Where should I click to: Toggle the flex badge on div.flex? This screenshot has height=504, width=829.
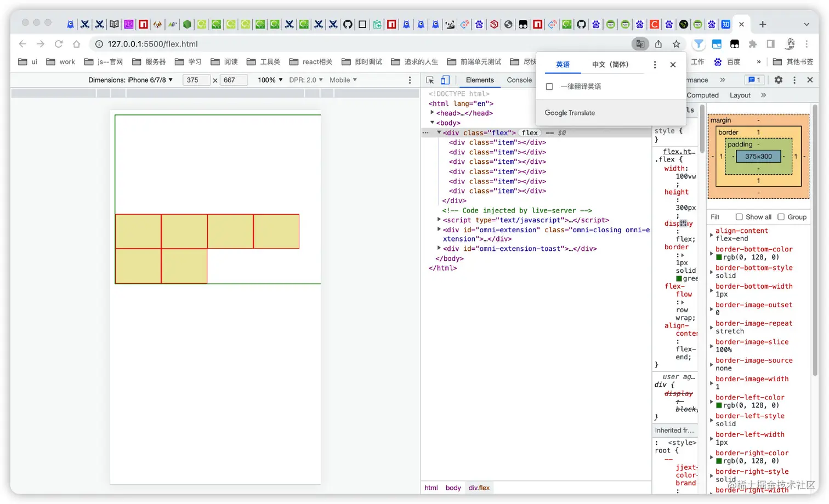(x=530, y=133)
